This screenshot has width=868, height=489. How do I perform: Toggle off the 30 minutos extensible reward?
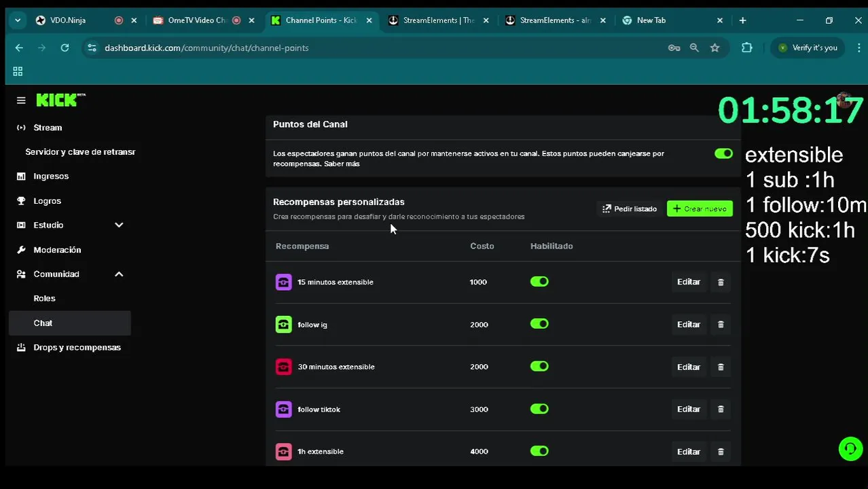point(539,367)
